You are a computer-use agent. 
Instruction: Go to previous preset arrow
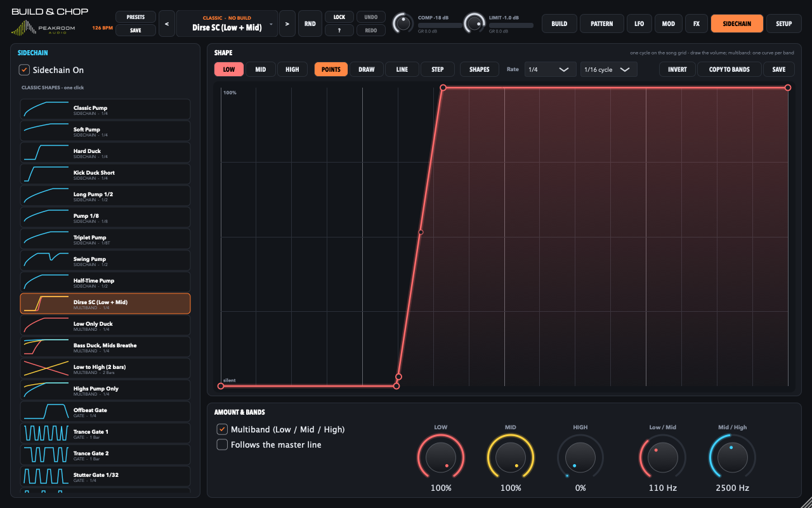(166, 23)
